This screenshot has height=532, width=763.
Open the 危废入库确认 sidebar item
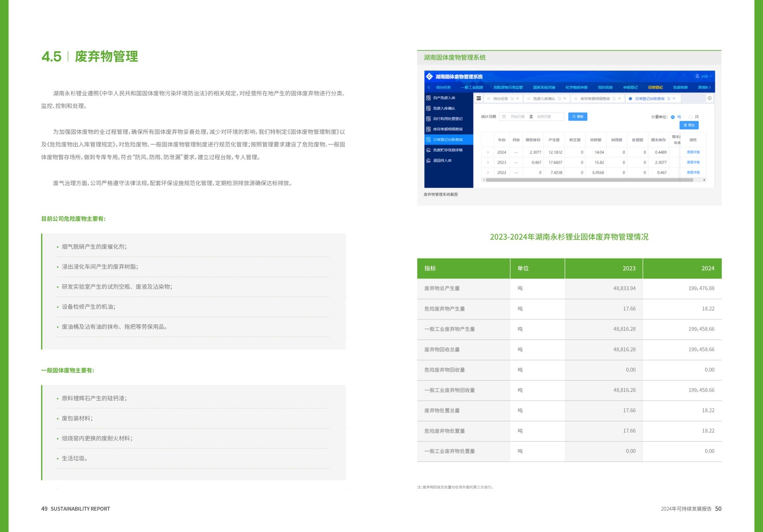tap(449, 108)
